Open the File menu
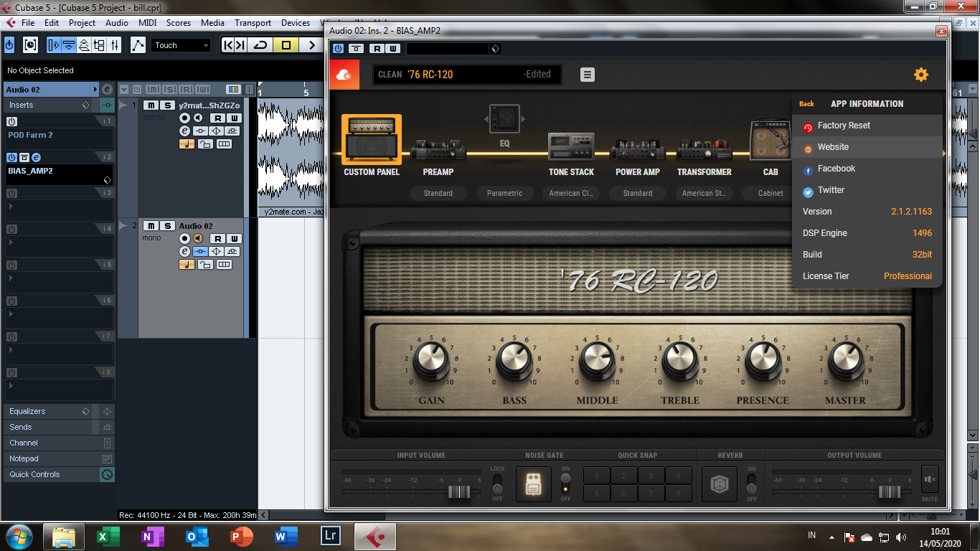Viewport: 980px width, 551px height. click(x=28, y=23)
